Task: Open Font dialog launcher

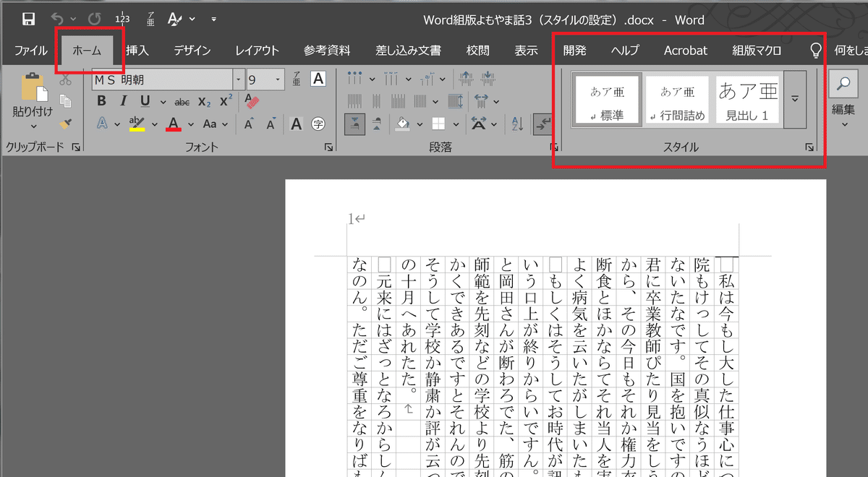Action: (x=329, y=147)
